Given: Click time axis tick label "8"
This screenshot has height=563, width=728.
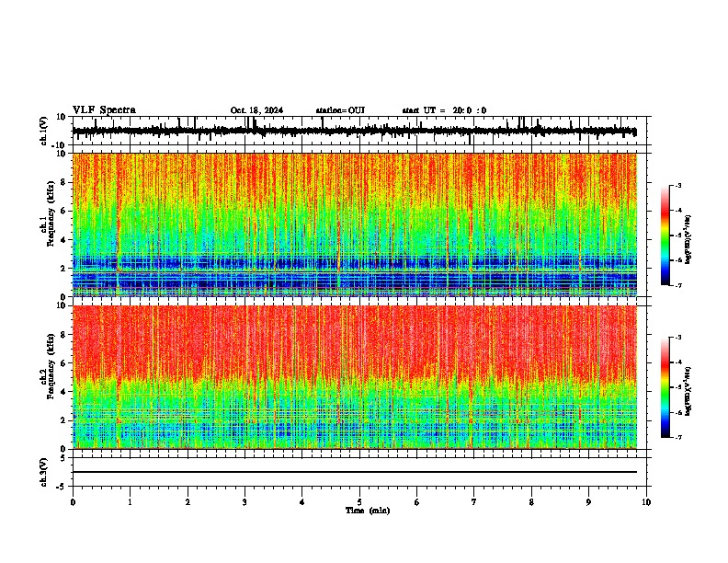Looking at the screenshot, I should pyautogui.click(x=531, y=502).
